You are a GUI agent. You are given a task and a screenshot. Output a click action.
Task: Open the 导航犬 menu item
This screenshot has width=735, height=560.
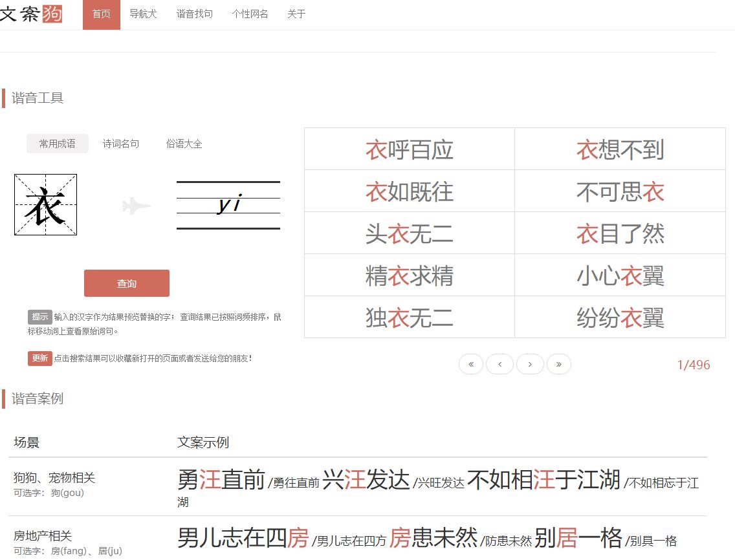point(143,14)
